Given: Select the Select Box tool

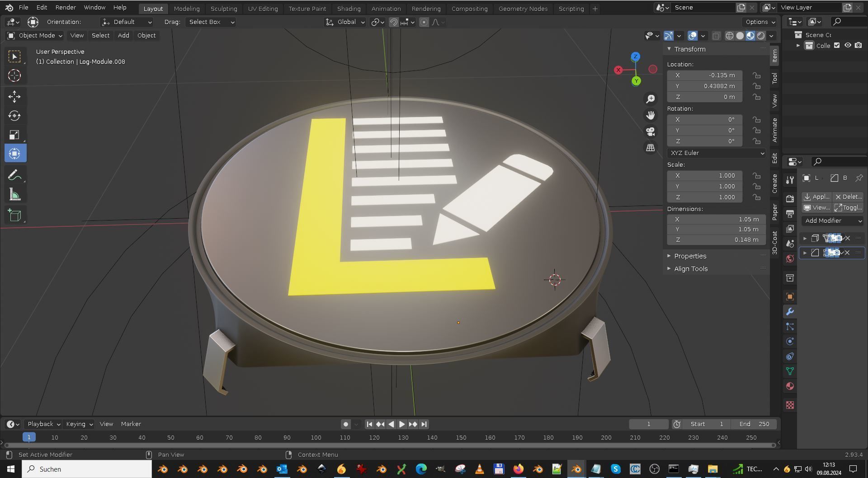Looking at the screenshot, I should point(14,56).
